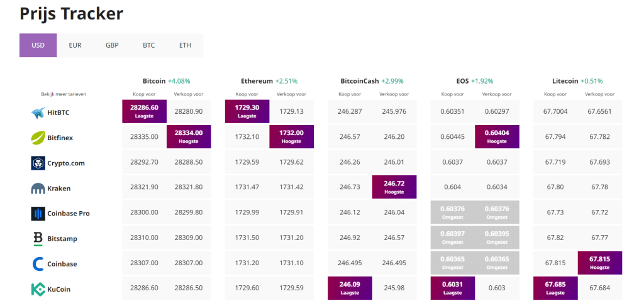The image size is (644, 301).
Task: Click HitBTC Bitcoin lowest price 28286.60 cell
Action: [144, 111]
